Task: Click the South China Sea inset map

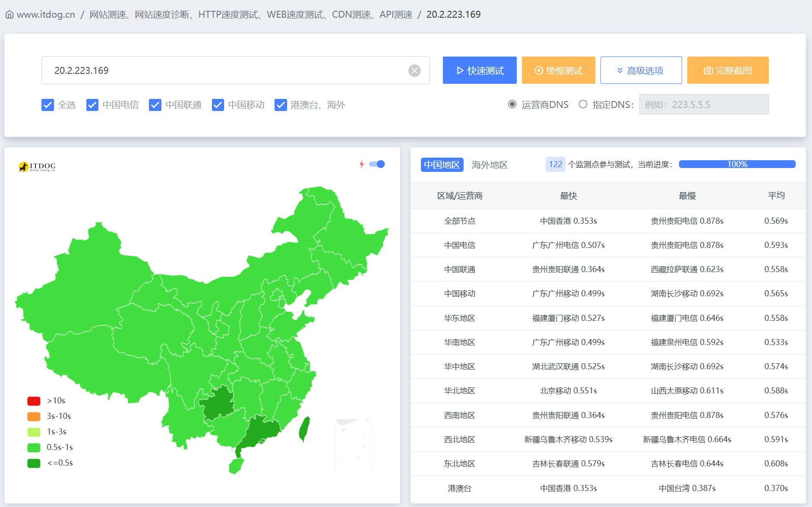Action: point(354,446)
